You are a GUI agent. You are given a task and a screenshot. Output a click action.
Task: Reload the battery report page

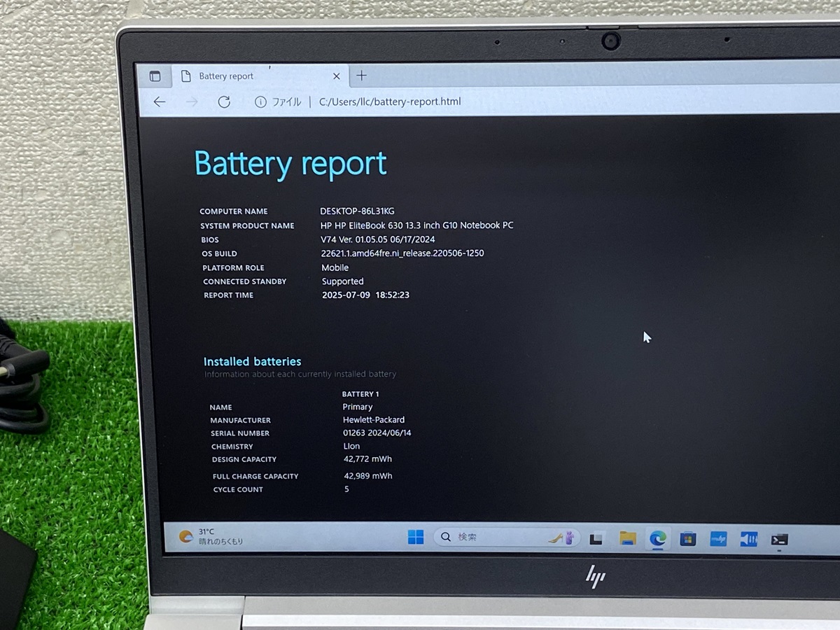coord(224,102)
